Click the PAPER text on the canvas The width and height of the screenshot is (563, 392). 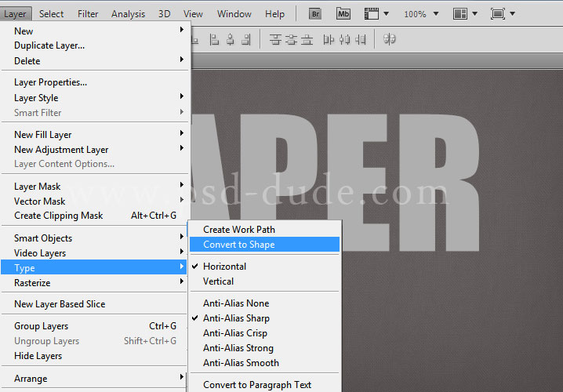point(335,183)
